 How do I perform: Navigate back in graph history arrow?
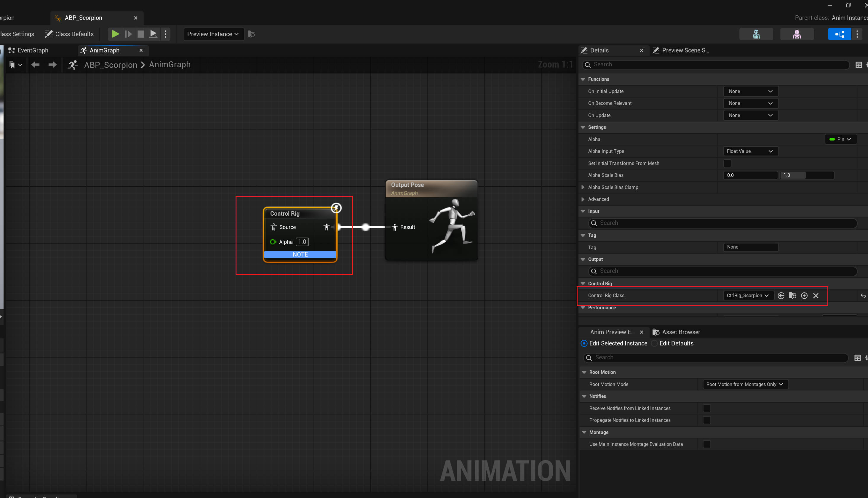point(35,65)
